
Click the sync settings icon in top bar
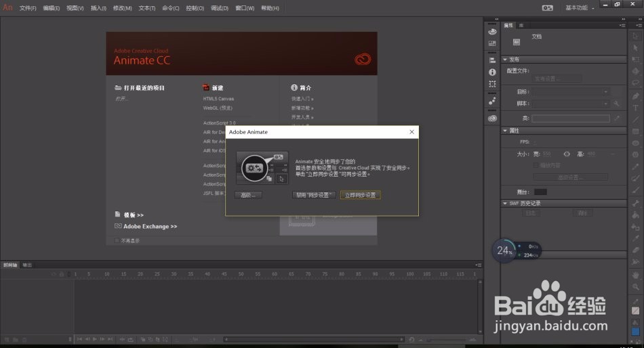(547, 8)
